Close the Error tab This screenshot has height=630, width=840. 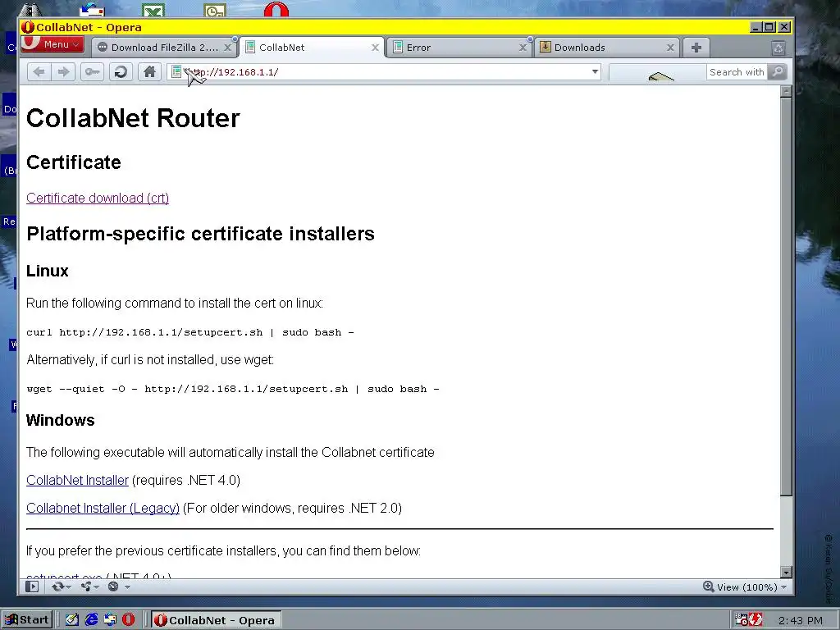[x=523, y=48]
